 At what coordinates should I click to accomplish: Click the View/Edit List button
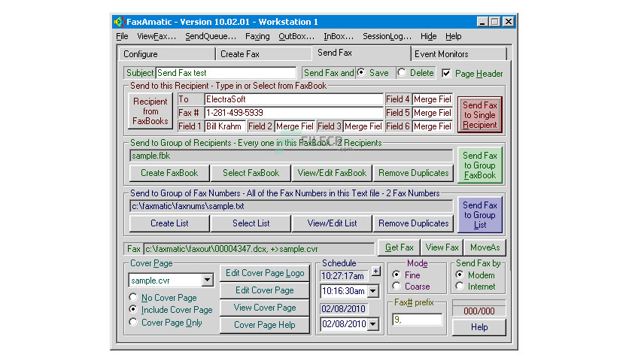(x=332, y=223)
